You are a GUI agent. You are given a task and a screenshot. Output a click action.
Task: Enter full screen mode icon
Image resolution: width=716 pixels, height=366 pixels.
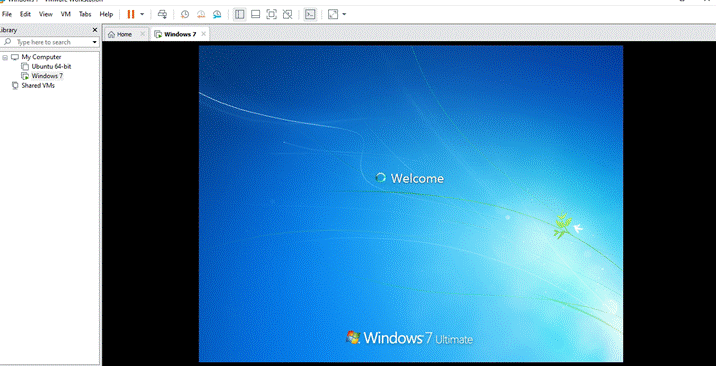271,14
